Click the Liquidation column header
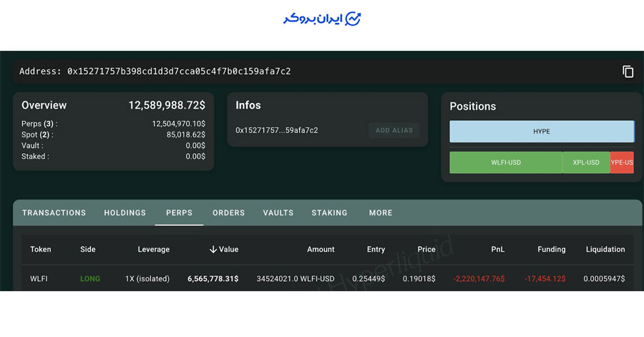The height and width of the screenshot is (337, 644). click(605, 250)
